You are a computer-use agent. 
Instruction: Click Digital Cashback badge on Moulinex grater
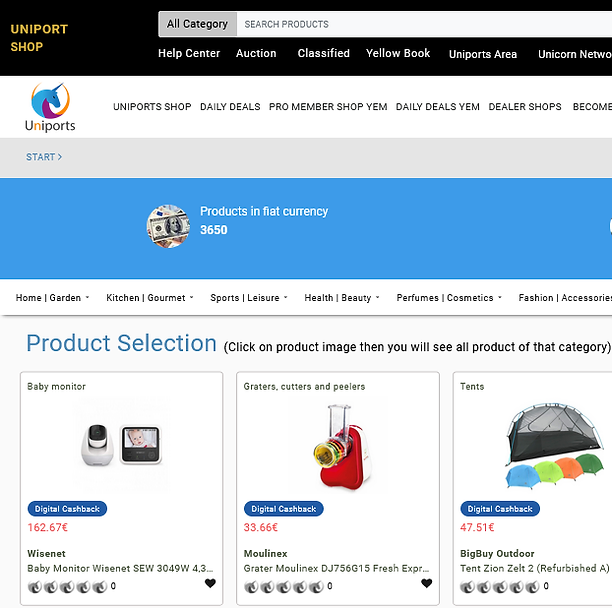[284, 509]
